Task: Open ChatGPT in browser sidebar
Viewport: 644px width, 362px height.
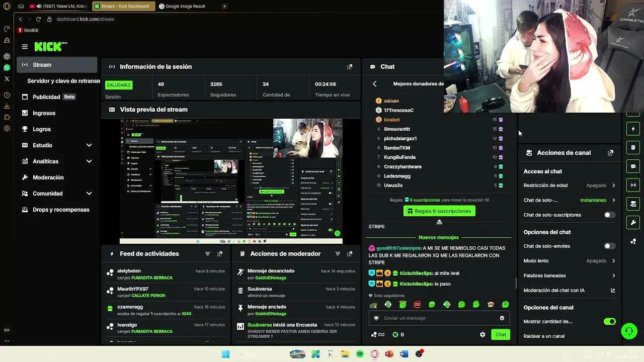Action: pos(7,56)
